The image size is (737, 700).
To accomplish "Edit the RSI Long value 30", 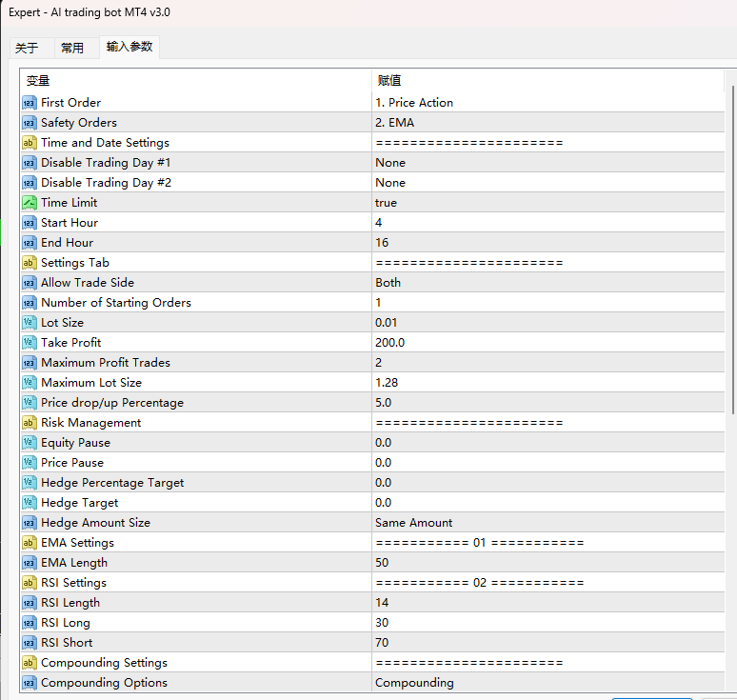I will pyautogui.click(x=548, y=623).
